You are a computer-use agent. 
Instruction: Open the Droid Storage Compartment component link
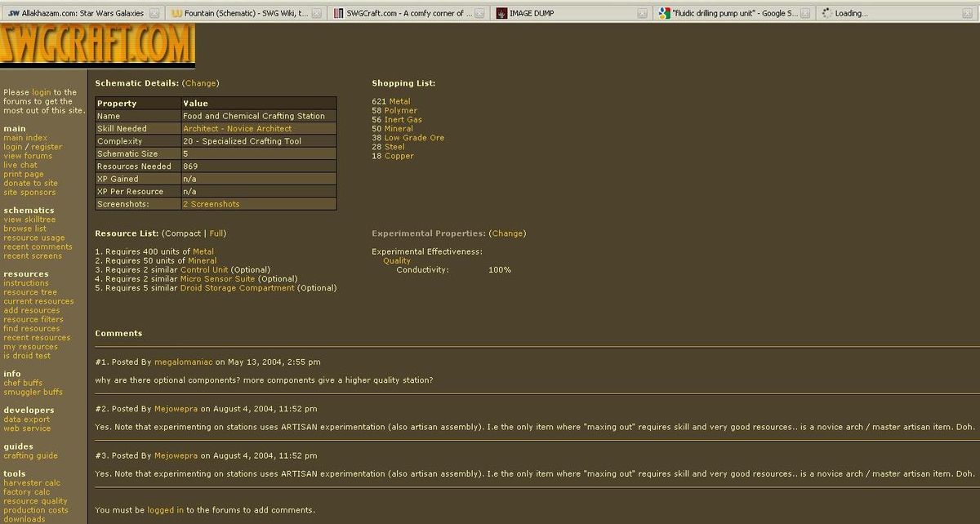(237, 288)
